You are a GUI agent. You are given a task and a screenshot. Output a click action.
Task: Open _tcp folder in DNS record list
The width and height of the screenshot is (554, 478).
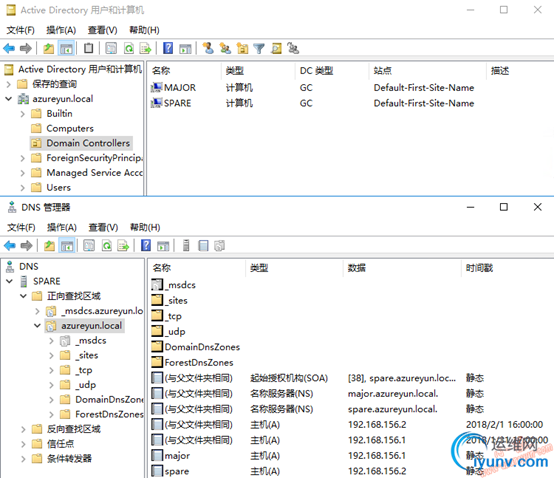[167, 316]
